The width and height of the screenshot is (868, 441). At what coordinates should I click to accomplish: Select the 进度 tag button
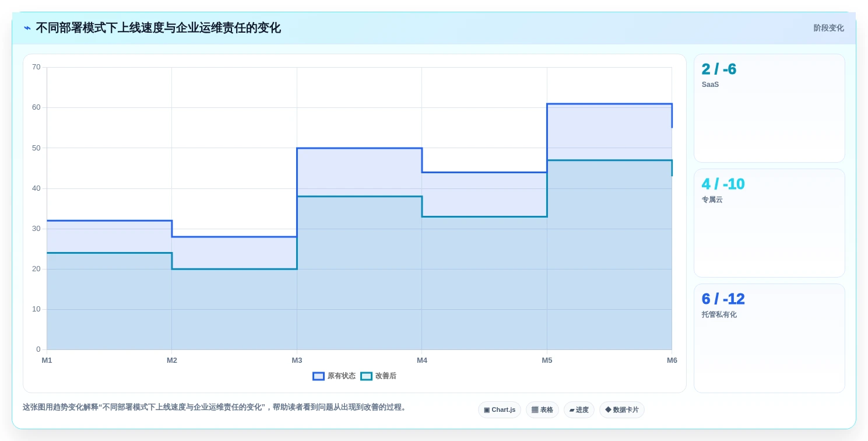579,410
